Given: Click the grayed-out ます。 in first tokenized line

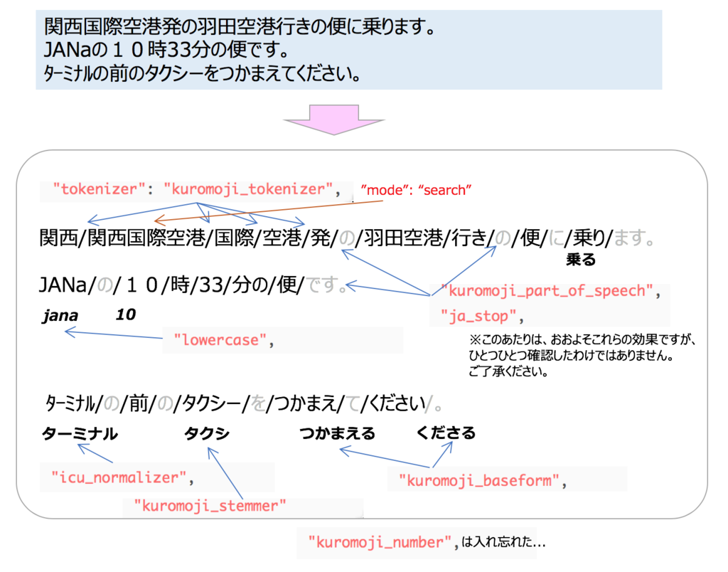Looking at the screenshot, I should (x=634, y=238).
